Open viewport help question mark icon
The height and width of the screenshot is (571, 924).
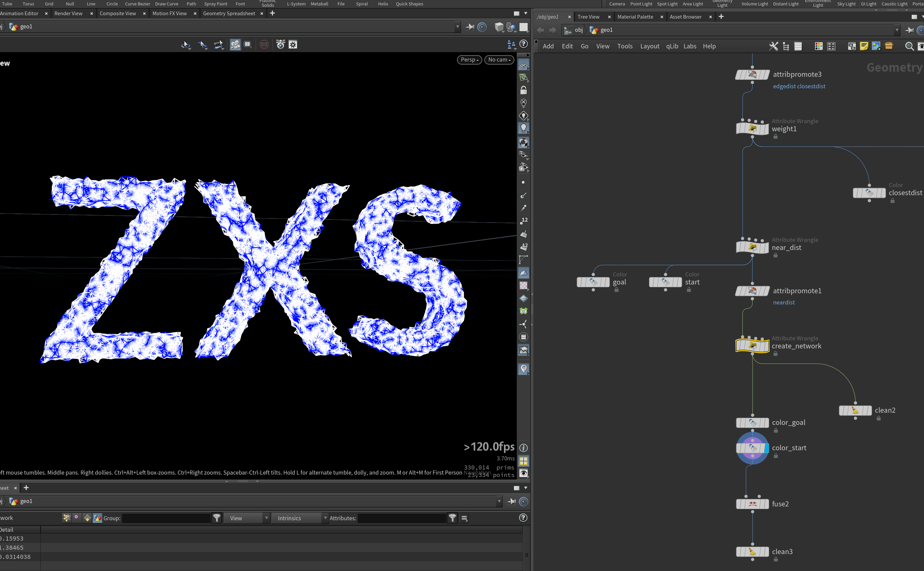coord(523,44)
